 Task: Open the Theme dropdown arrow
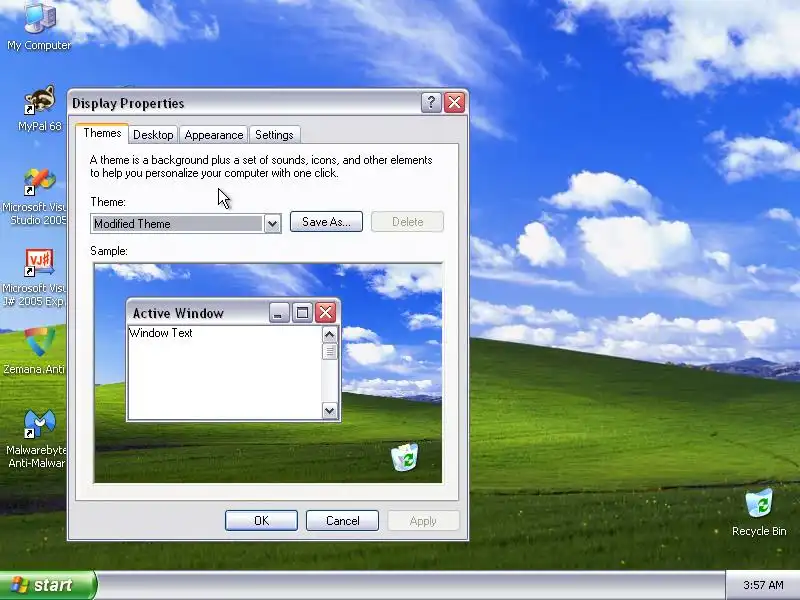click(x=272, y=223)
